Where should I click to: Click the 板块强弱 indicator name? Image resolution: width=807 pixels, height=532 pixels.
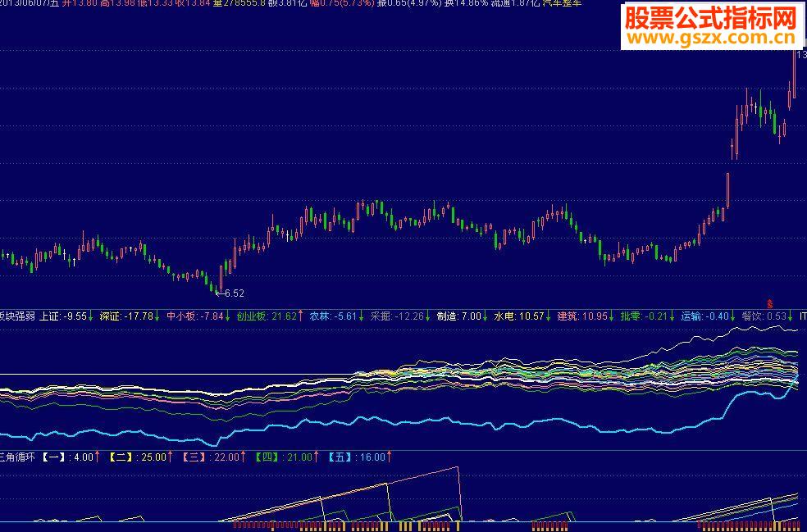(17, 316)
